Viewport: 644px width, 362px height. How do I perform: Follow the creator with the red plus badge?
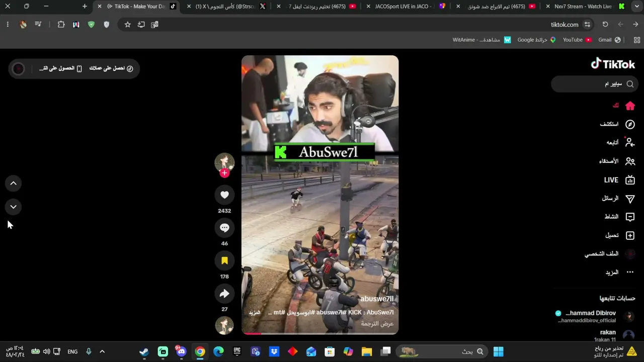click(224, 173)
